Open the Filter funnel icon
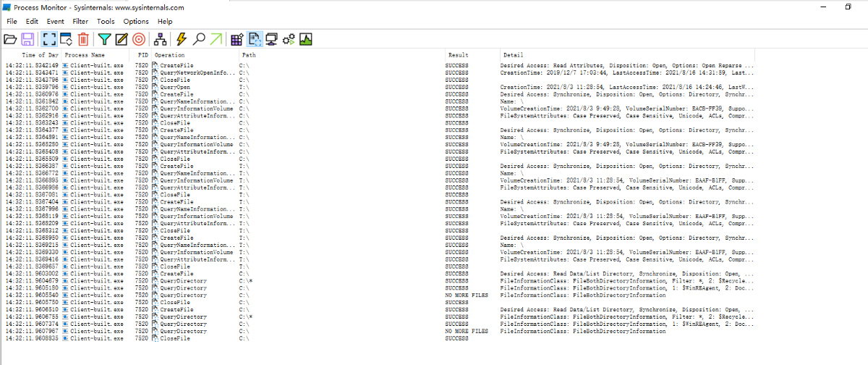The image size is (868, 365). click(105, 39)
